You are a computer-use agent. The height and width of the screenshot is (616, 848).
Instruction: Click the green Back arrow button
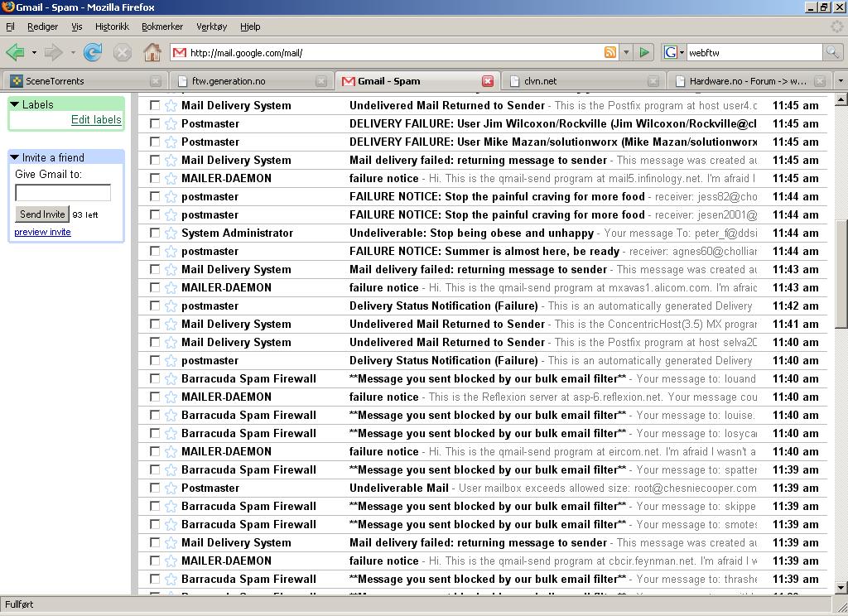coord(16,52)
